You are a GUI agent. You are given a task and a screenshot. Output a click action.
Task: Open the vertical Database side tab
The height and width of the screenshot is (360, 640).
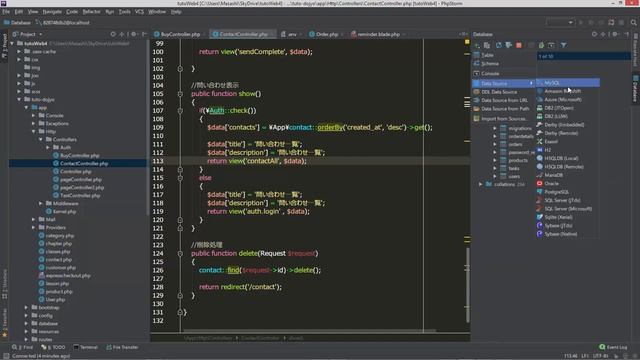point(636,88)
